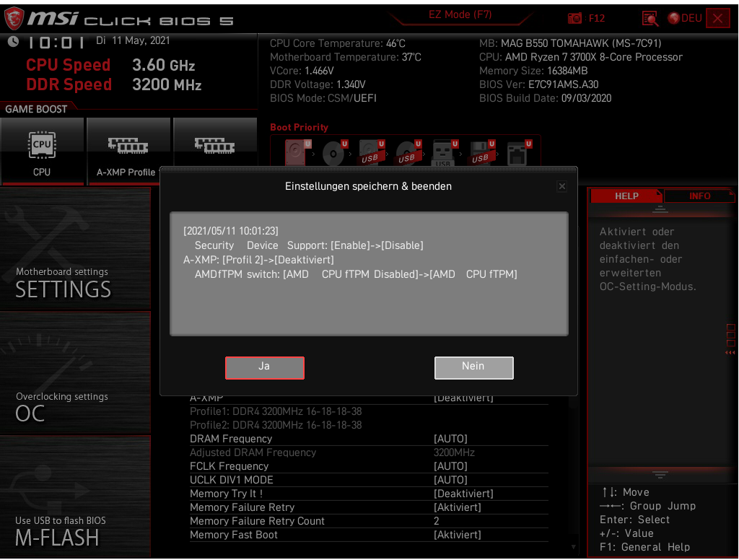Take a screenshot with the F12 camera icon

click(x=574, y=18)
